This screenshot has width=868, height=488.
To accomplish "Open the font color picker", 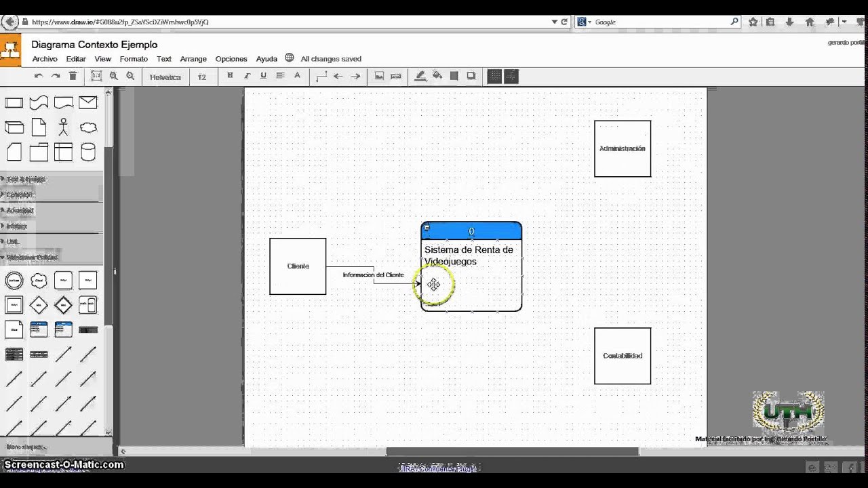I will (297, 76).
